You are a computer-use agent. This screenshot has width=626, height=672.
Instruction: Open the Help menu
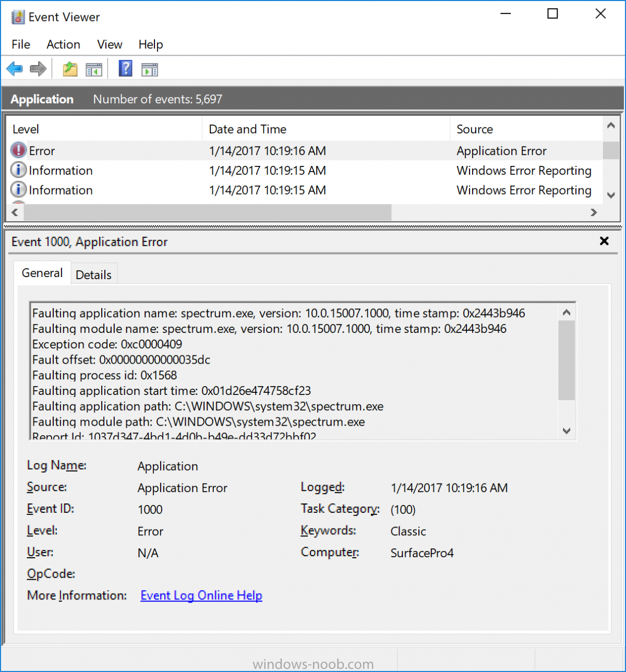coord(151,44)
